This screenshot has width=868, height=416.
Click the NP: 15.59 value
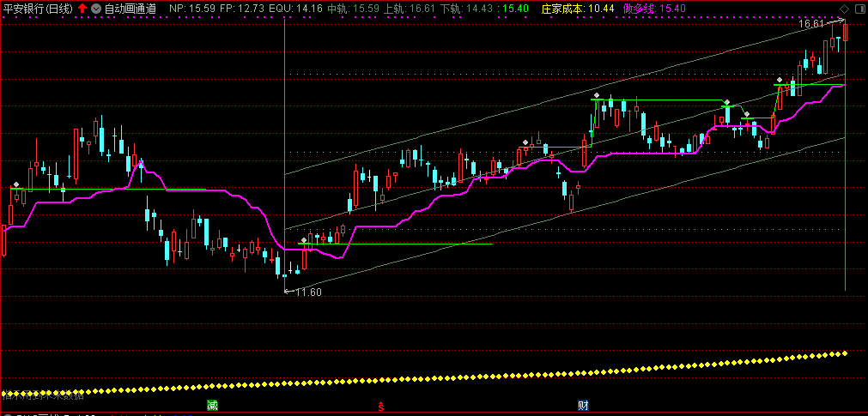192,9
